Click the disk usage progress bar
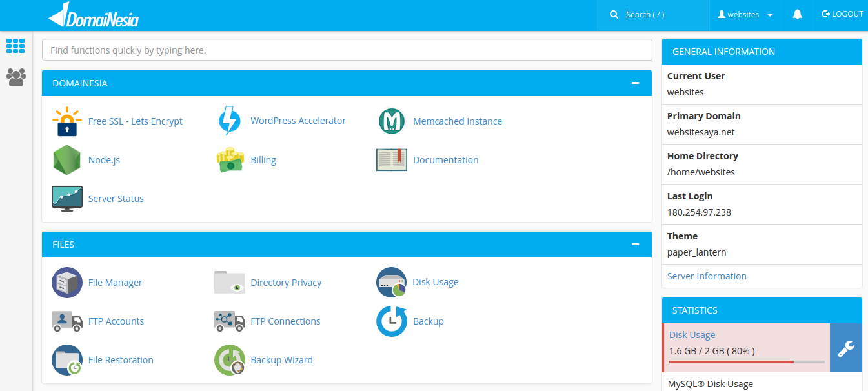 point(747,362)
